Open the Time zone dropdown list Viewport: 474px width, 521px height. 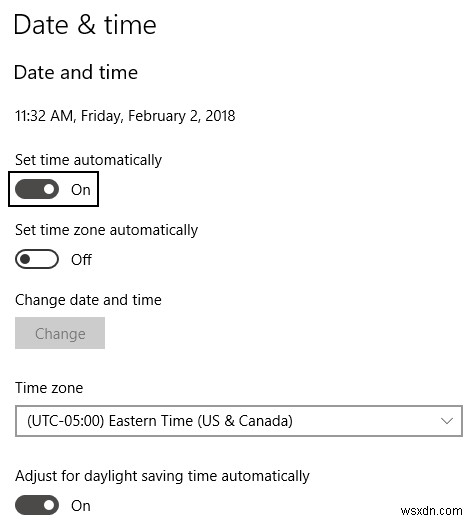pos(239,421)
